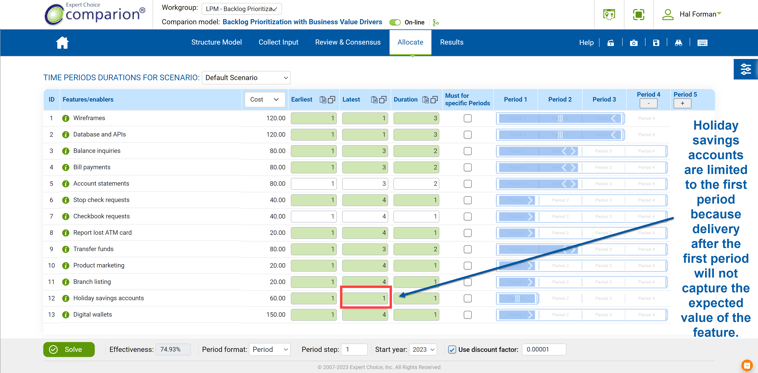The height and width of the screenshot is (373, 758).
Task: Show info for Balance inquiries
Action: pyautogui.click(x=66, y=151)
